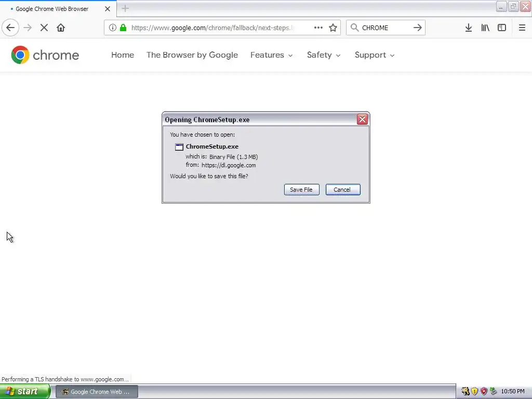
Task: Go back using the back arrow button
Action: [x=10, y=28]
